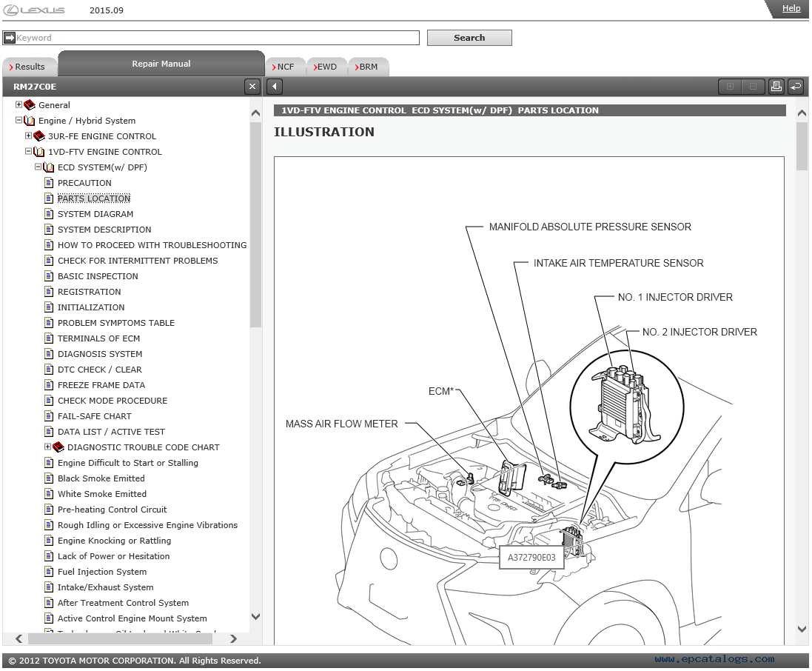
Task: Click the print icon in the toolbar
Action: [776, 87]
